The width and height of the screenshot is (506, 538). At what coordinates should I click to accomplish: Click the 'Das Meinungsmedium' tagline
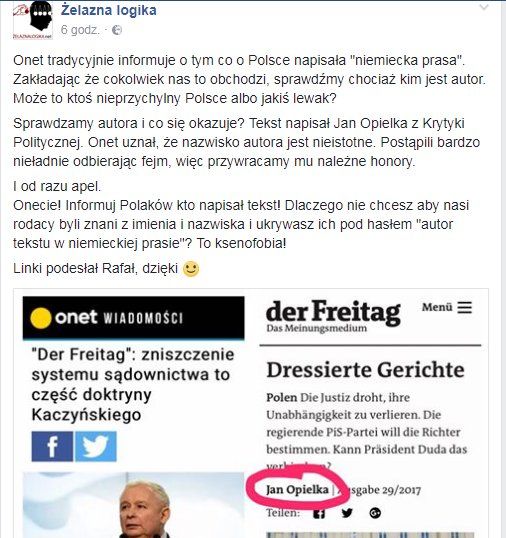tap(316, 328)
